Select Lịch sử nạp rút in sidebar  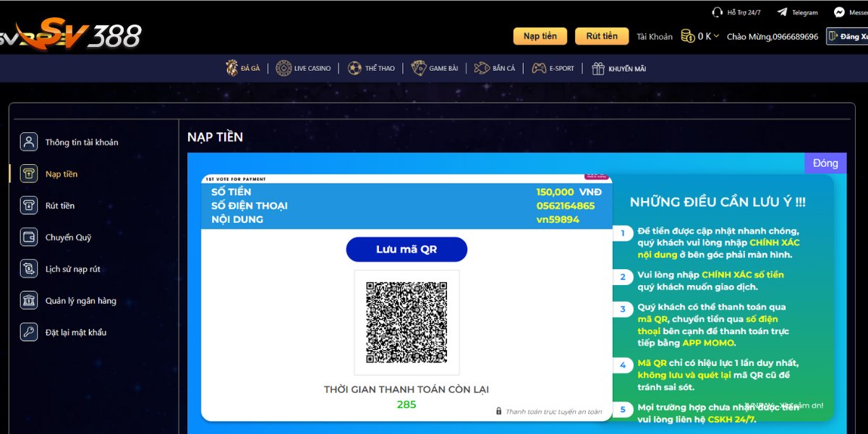(73, 269)
